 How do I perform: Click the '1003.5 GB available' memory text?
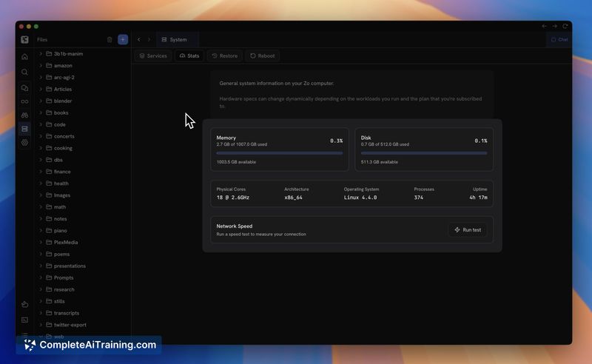point(236,162)
